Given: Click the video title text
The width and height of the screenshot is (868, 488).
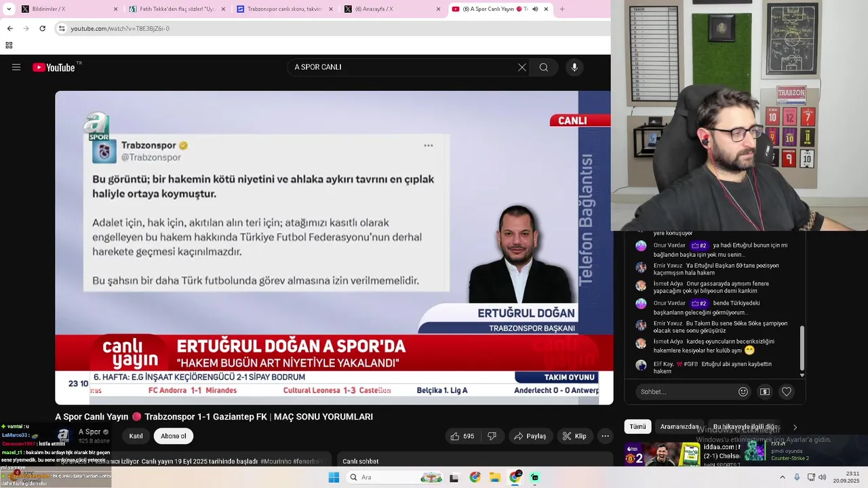Looking at the screenshot, I should [214, 417].
